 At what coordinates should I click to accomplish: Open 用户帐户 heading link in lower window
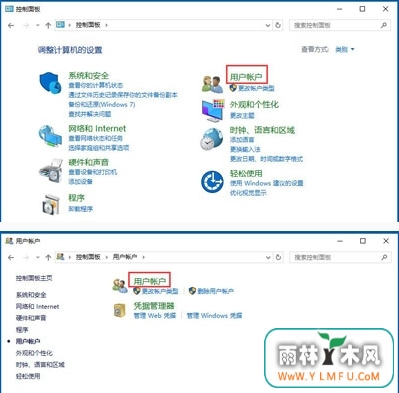tap(149, 281)
